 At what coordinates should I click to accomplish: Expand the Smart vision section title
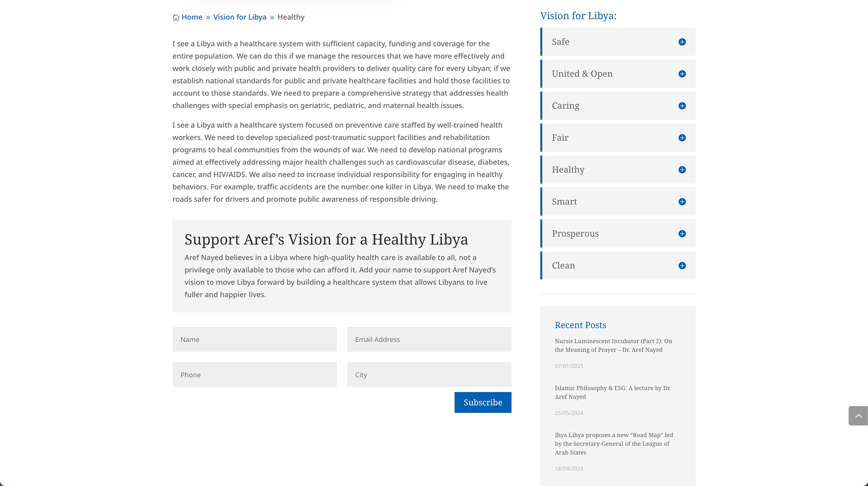[x=564, y=202]
